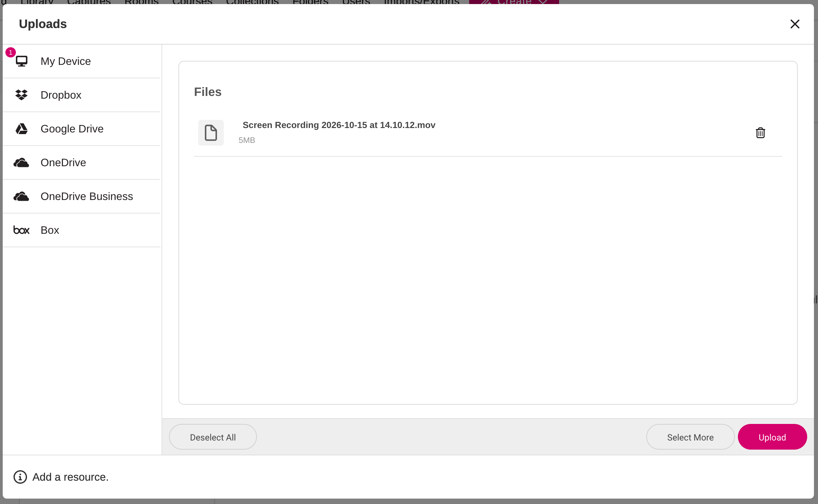Click the Screen Recording 2026-10-15 file name
Viewport: 818px width, 504px height.
pyautogui.click(x=339, y=125)
